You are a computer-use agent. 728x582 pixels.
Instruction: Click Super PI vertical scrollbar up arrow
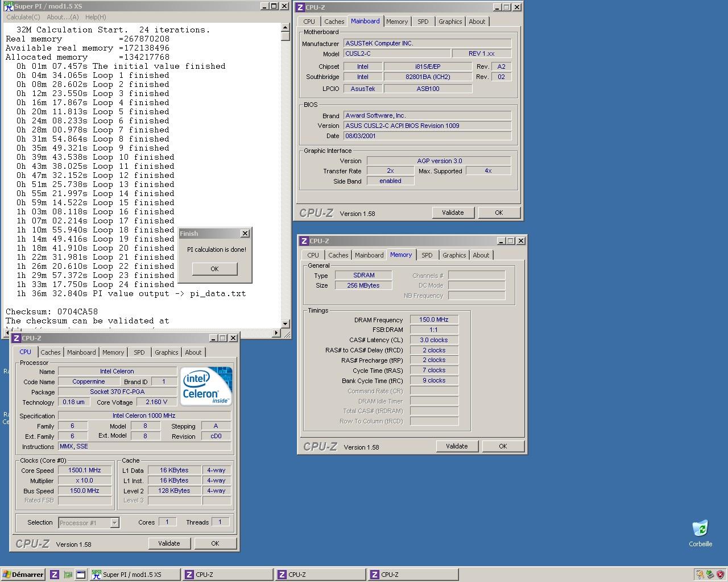point(286,27)
